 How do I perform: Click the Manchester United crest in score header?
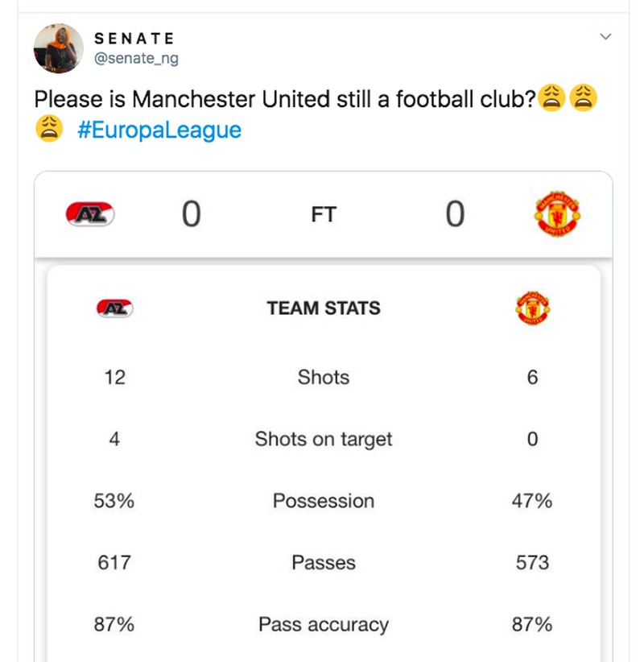pyautogui.click(x=557, y=214)
